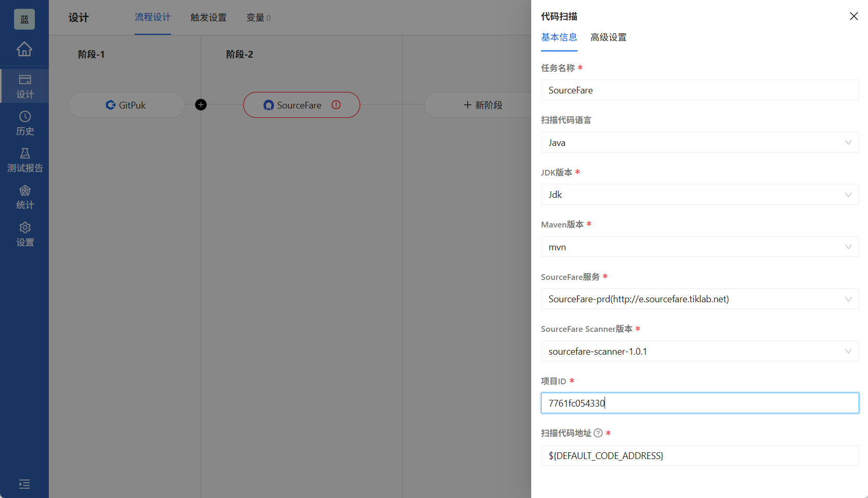The height and width of the screenshot is (498, 868).
Task: Open the 流程设计 tab
Action: click(x=153, y=17)
